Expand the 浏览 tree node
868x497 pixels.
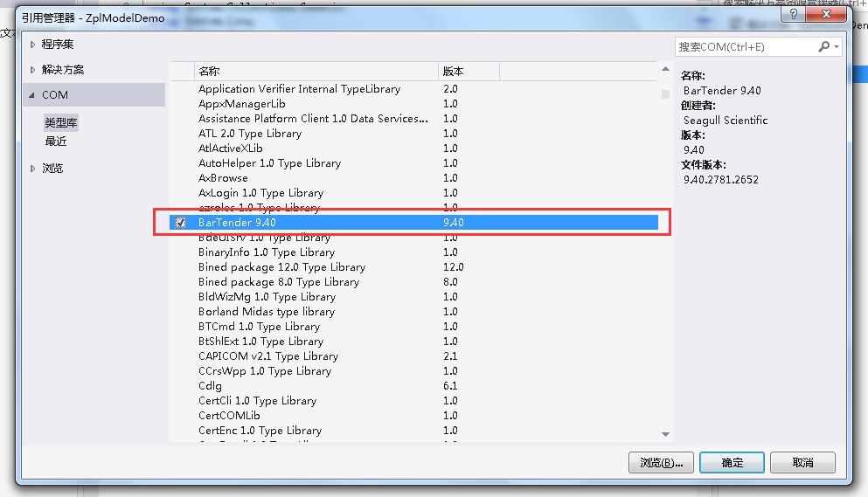[32, 169]
